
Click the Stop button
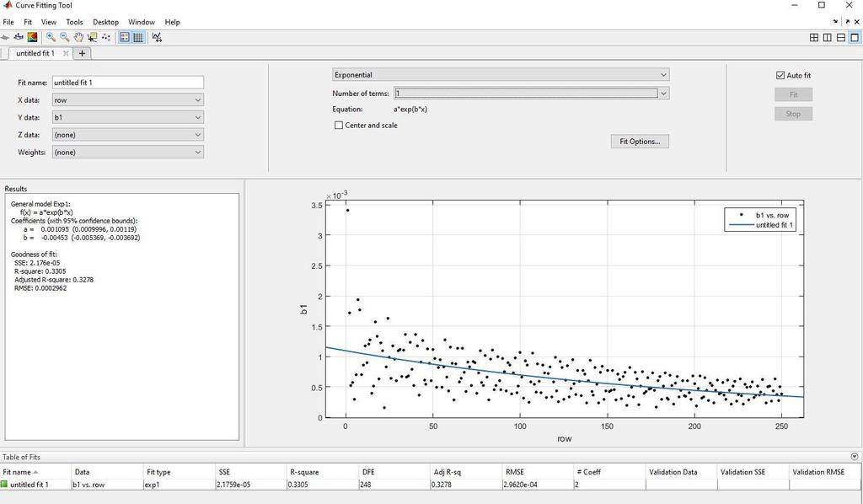coord(793,114)
